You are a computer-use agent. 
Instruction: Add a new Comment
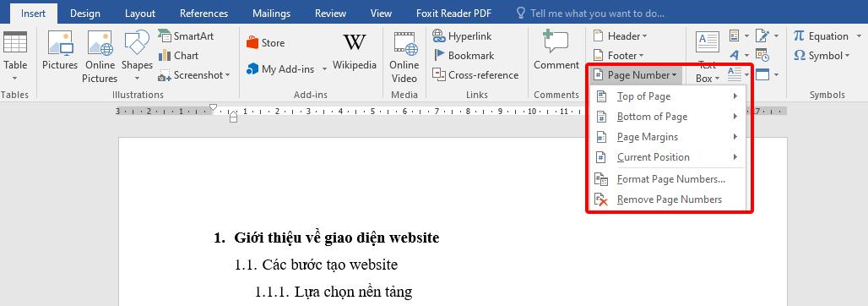[556, 52]
